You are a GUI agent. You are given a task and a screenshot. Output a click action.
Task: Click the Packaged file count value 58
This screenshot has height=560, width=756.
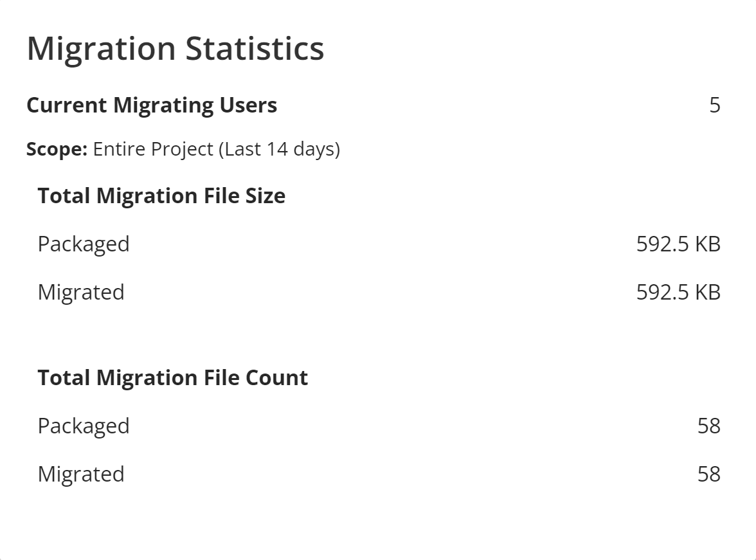(x=708, y=426)
